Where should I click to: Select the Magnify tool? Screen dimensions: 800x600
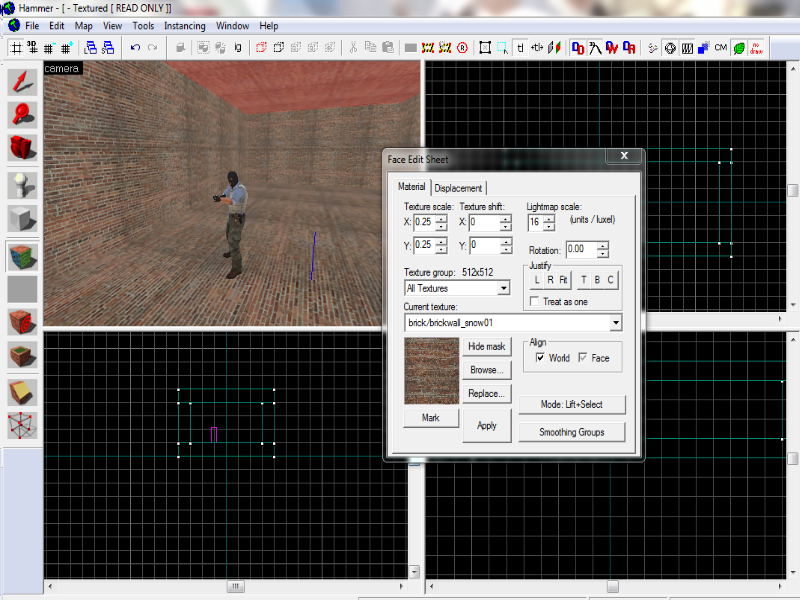22,114
